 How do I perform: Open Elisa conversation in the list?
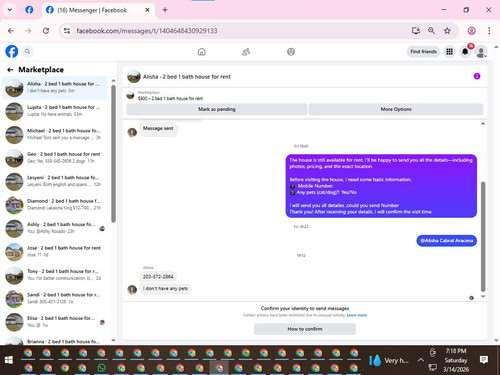[x=55, y=322]
